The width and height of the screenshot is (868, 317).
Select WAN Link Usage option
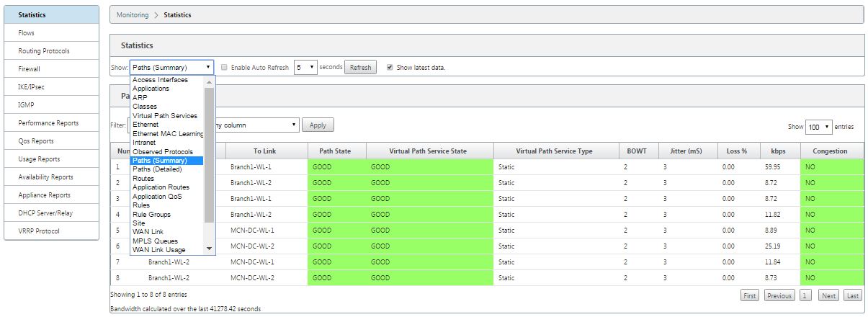pyautogui.click(x=167, y=250)
